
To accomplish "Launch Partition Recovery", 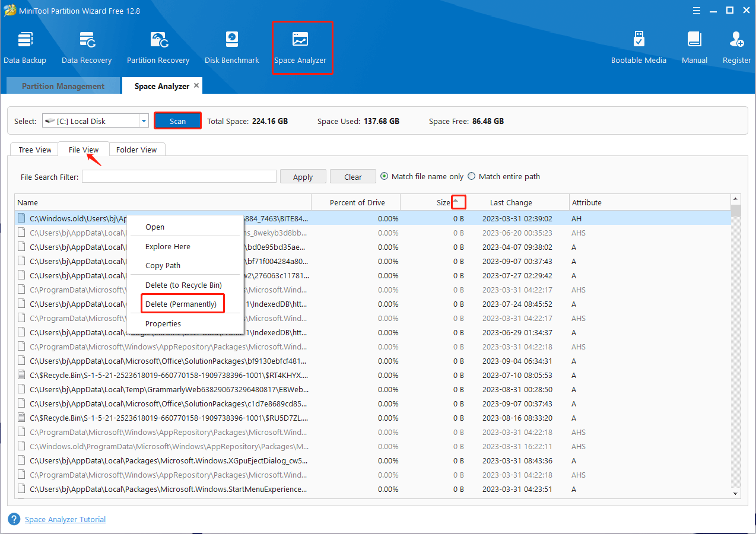I will click(x=158, y=47).
